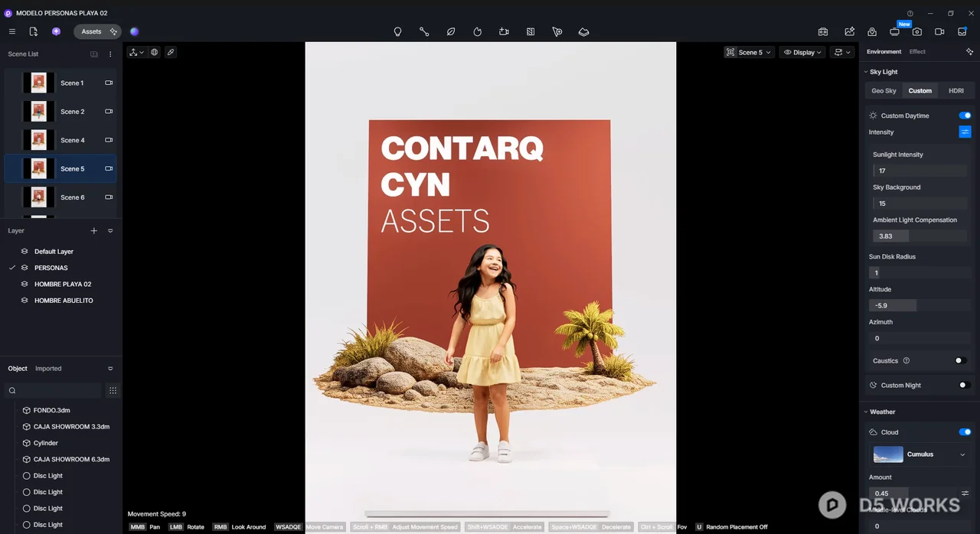Open the Display options dropdown

coord(802,52)
